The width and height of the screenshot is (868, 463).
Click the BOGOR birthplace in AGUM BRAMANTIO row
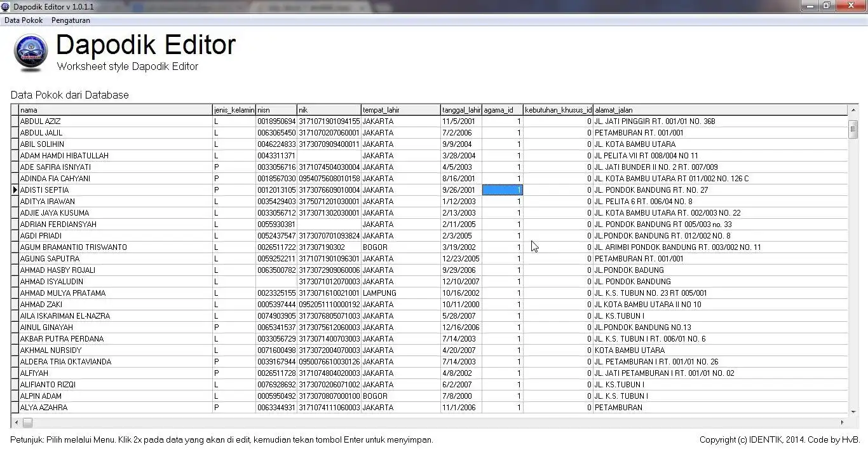click(x=401, y=247)
